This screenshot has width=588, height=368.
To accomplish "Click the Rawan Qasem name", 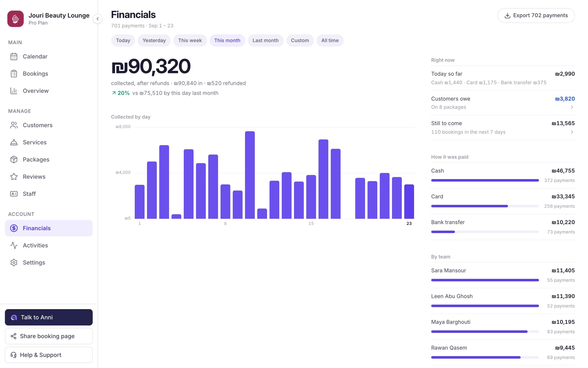I will pyautogui.click(x=449, y=348).
